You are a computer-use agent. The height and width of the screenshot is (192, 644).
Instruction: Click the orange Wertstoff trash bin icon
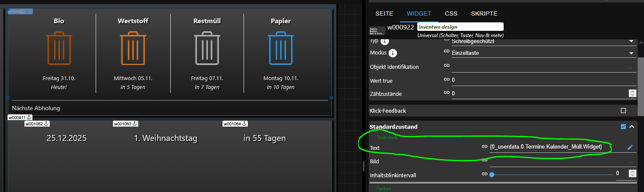click(x=133, y=48)
